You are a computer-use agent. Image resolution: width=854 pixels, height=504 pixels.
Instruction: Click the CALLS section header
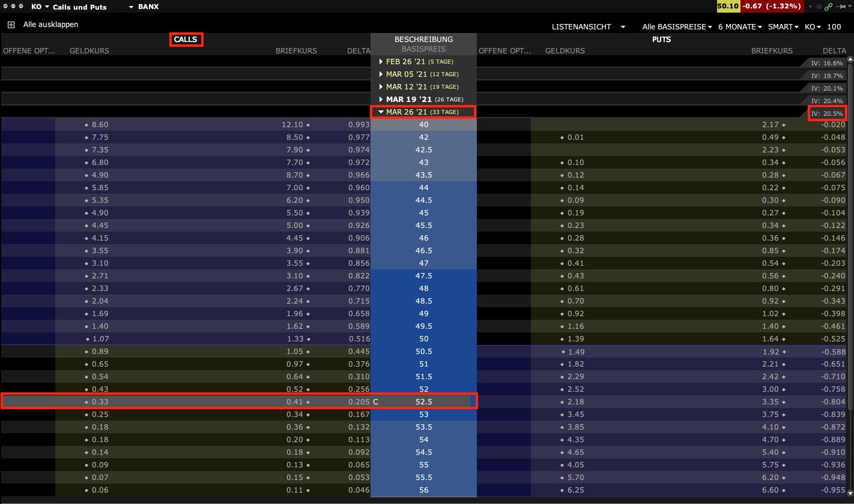pyautogui.click(x=186, y=40)
